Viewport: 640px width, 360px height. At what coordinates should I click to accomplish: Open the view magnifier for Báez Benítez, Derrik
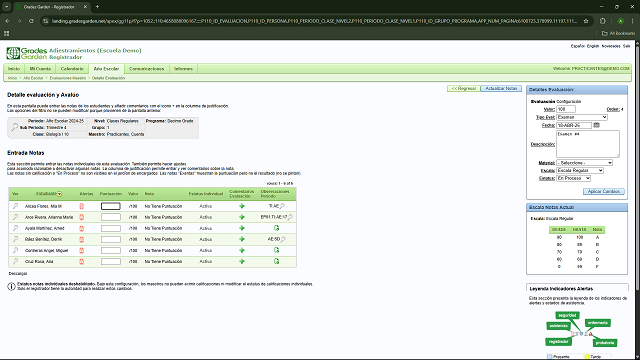tap(16, 239)
